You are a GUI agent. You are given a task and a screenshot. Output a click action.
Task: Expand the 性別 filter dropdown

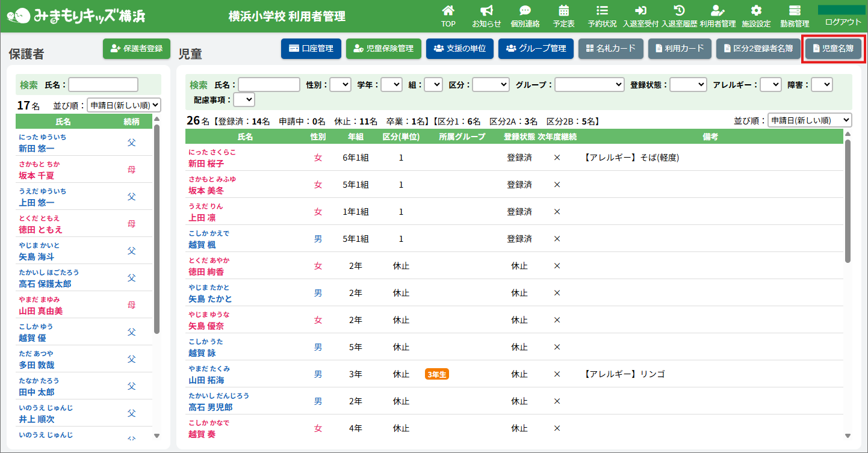(x=340, y=85)
